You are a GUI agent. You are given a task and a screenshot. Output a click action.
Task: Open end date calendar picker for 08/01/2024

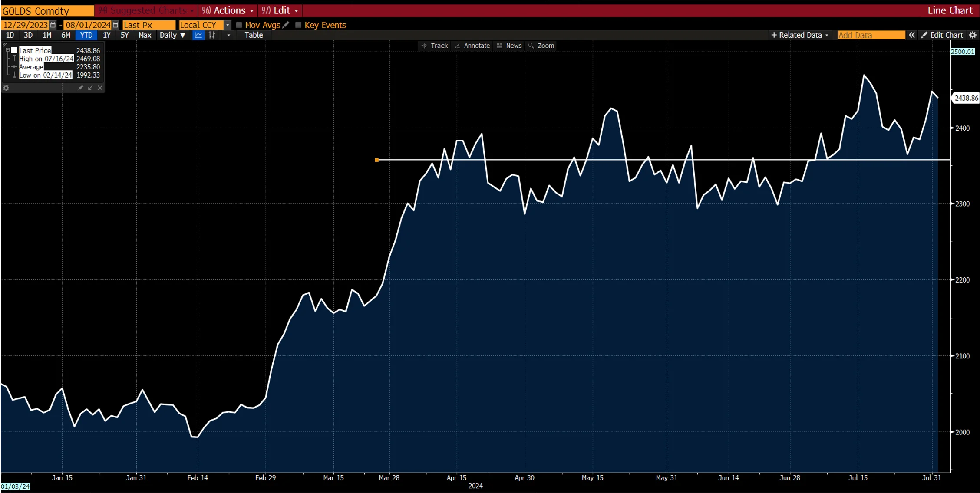coord(115,25)
